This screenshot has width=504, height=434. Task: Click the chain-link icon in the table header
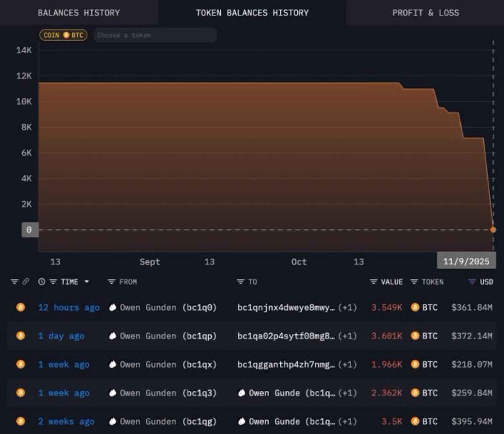(26, 282)
